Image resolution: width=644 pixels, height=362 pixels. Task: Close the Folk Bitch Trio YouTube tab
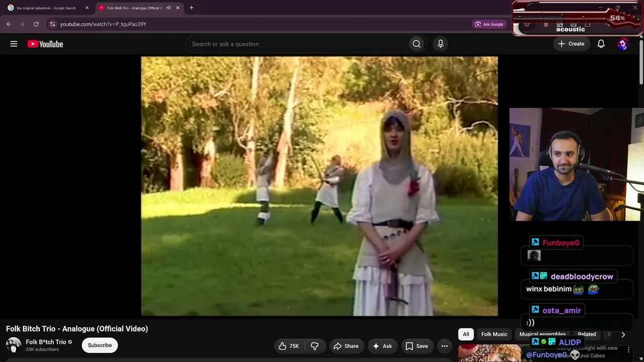pyautogui.click(x=178, y=8)
